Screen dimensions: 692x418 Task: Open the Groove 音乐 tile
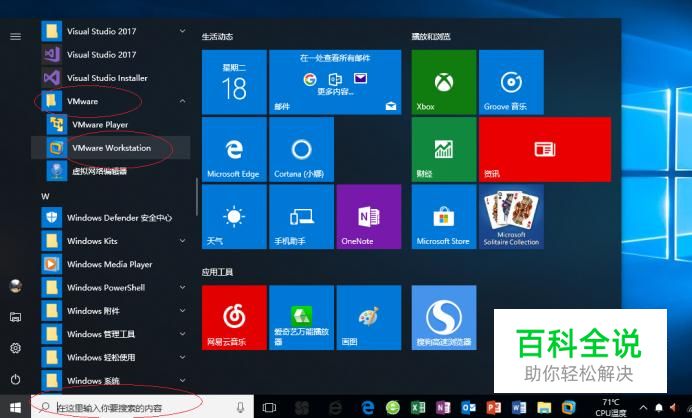click(x=511, y=82)
